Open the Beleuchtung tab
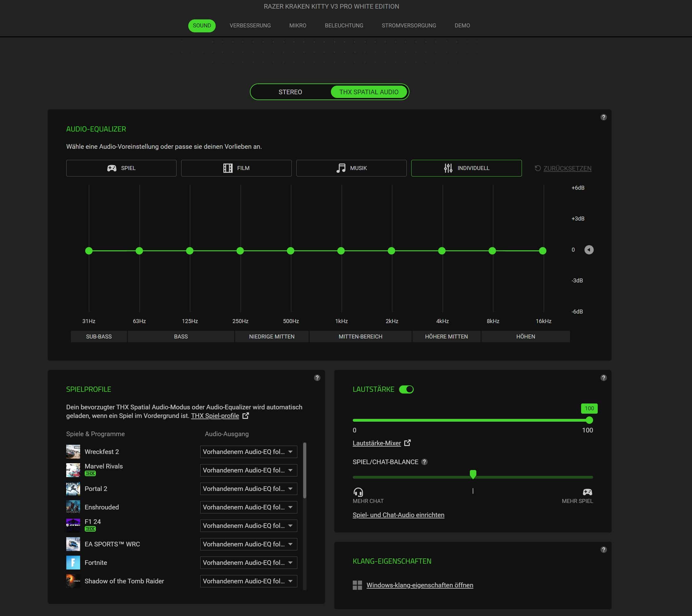This screenshot has height=616, width=692. pyautogui.click(x=344, y=26)
